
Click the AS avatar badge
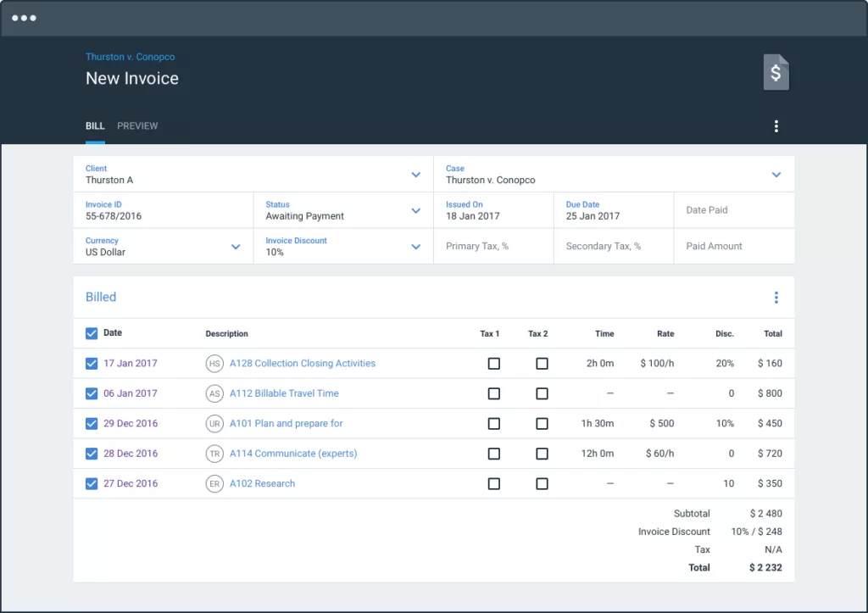click(x=214, y=393)
